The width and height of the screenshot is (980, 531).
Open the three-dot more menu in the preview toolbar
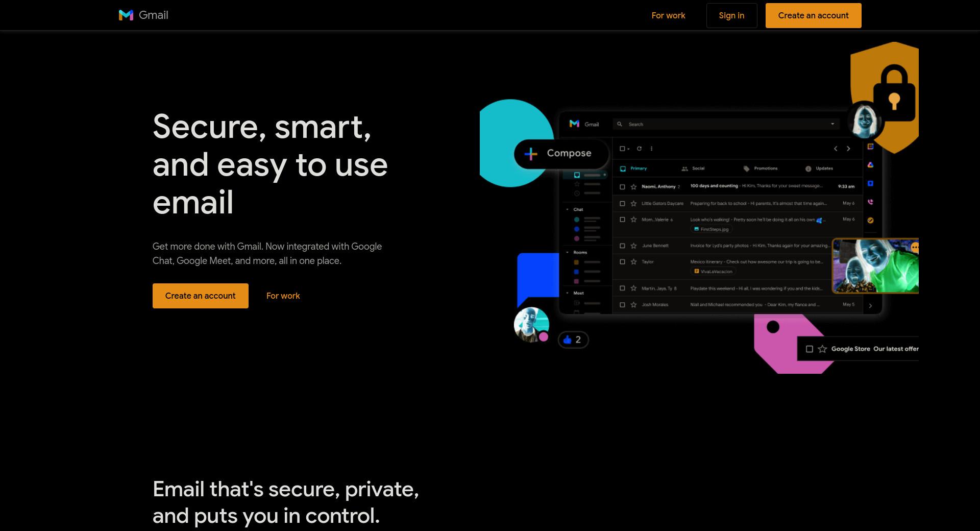(x=651, y=149)
